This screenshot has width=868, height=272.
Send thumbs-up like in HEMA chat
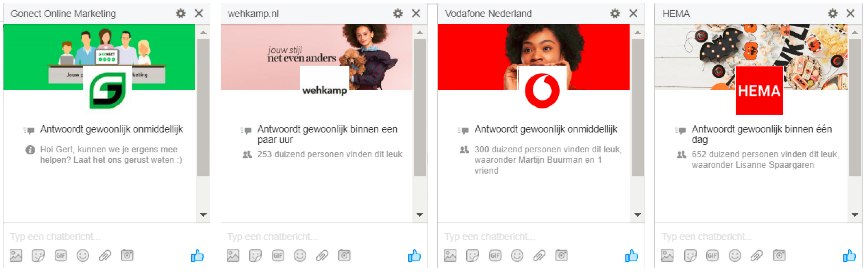849,256
